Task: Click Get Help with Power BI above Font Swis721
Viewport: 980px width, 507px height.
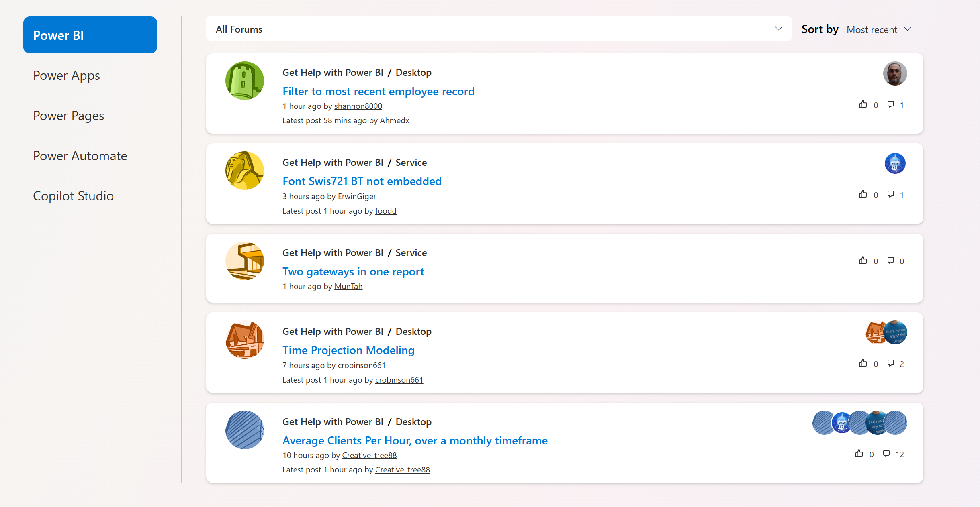Action: coord(333,163)
